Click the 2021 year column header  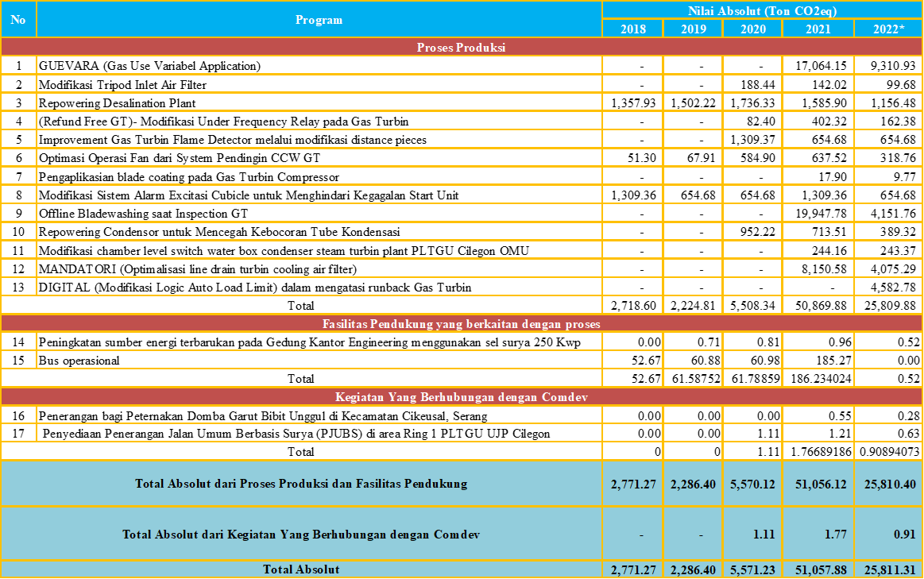point(818,29)
